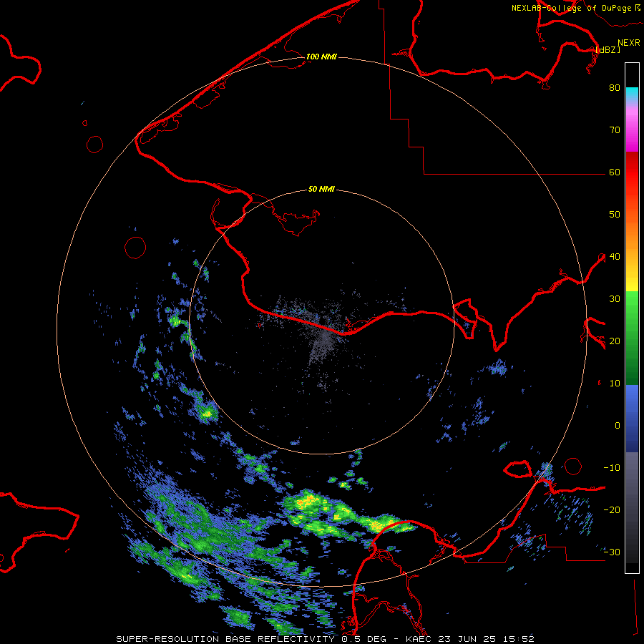Viewport: 644px width, 644px height.
Task: Click the 20 value on the dBZ scale
Action: coord(615,341)
